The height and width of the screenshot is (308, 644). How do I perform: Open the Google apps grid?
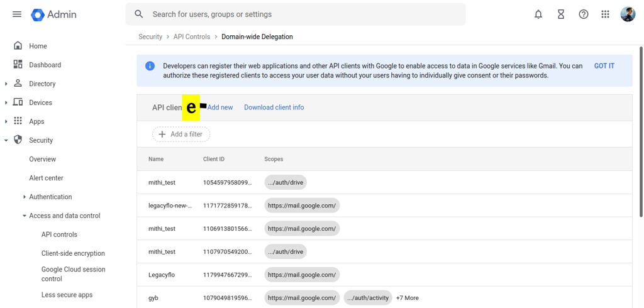pyautogui.click(x=605, y=14)
